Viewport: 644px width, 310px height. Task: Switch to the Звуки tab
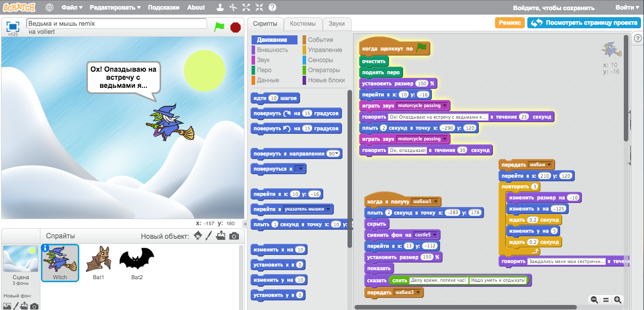(336, 24)
